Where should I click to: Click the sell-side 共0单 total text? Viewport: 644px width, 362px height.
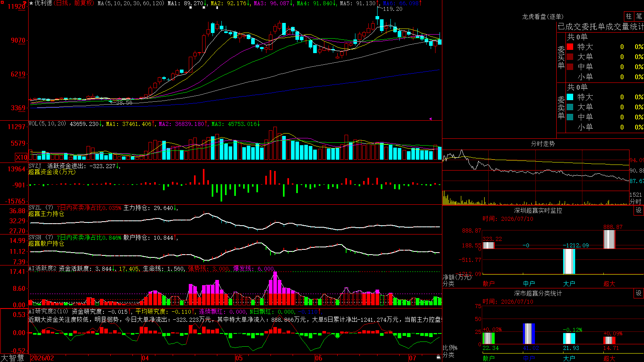[577, 87]
